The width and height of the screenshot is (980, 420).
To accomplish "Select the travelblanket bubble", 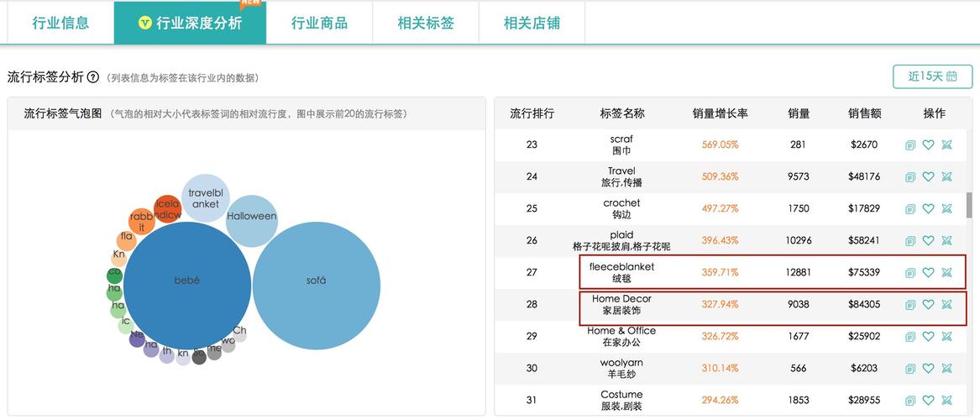I will pos(206,198).
